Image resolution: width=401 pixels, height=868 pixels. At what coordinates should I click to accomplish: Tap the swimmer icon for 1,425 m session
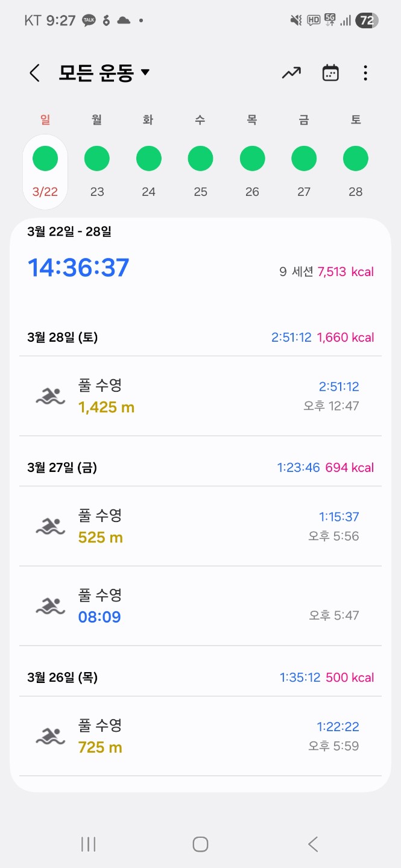click(x=50, y=396)
